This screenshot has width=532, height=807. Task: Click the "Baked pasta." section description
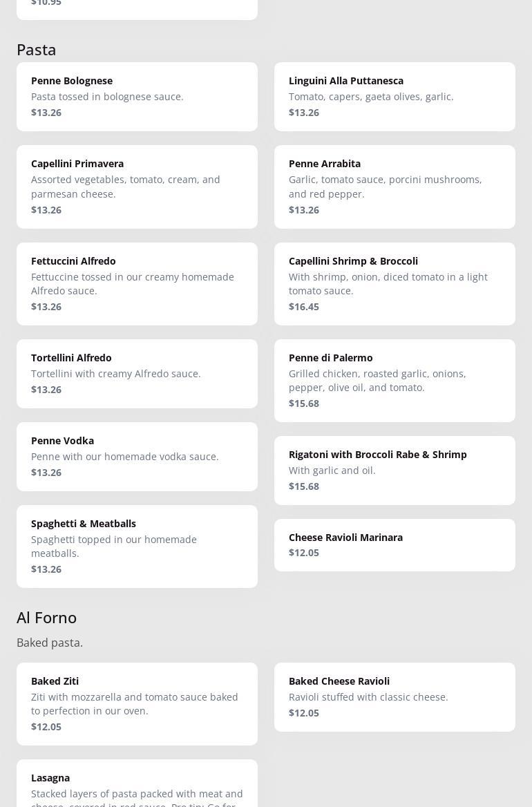click(50, 643)
